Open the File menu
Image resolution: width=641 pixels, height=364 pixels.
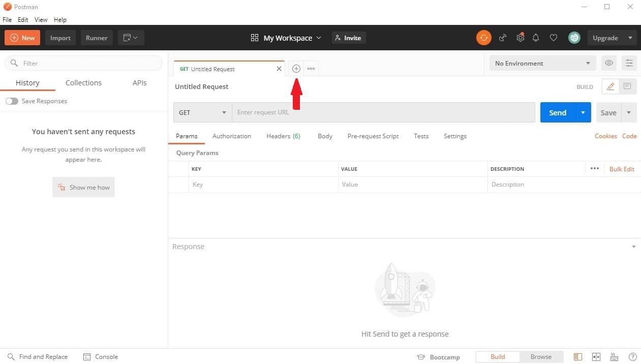tap(7, 19)
